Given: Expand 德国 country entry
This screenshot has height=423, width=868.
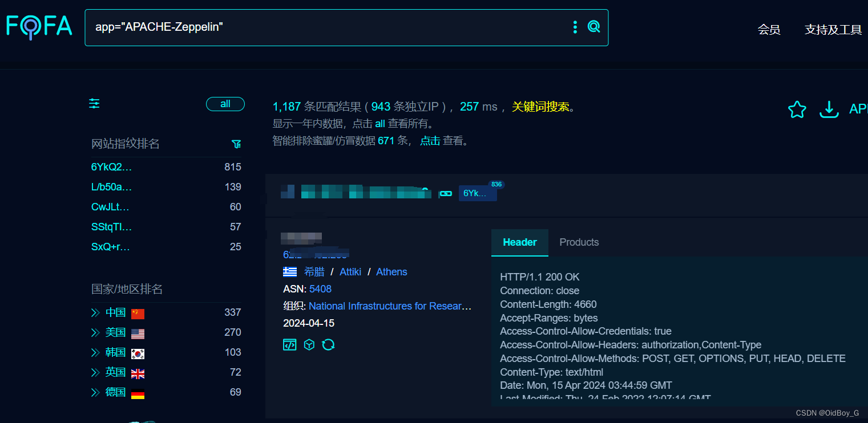Looking at the screenshot, I should [95, 392].
